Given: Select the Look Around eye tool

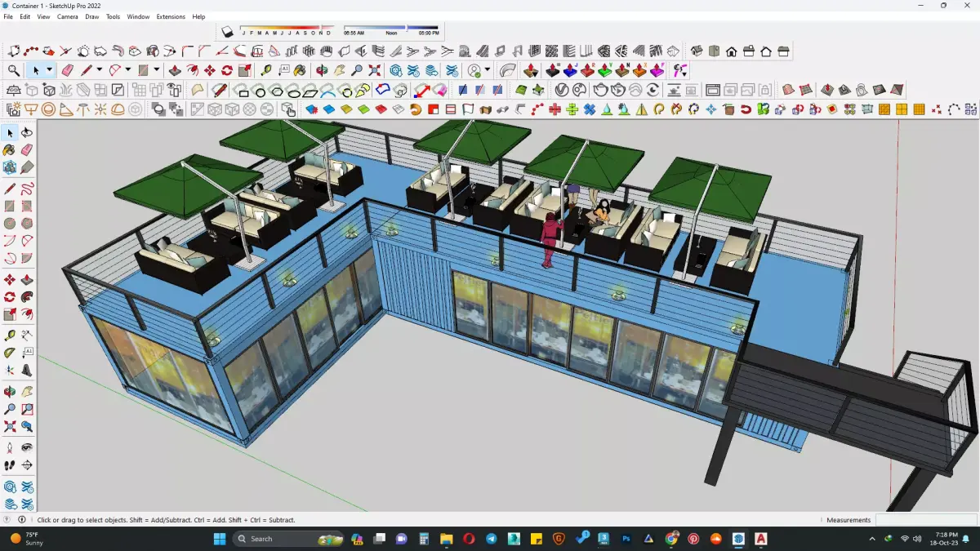Looking at the screenshot, I should (x=27, y=448).
